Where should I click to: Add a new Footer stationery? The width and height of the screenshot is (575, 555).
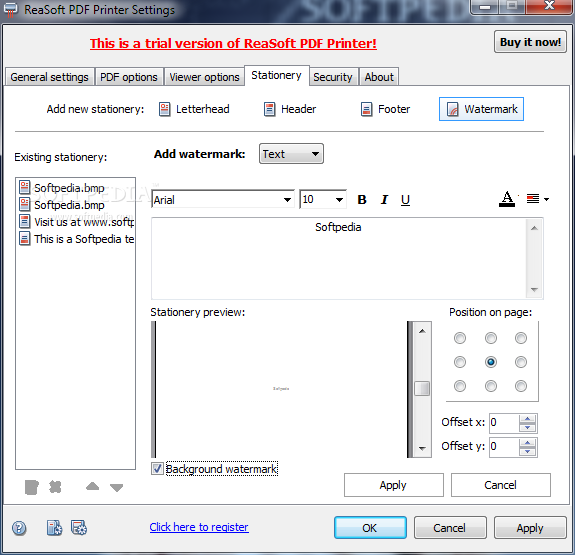point(385,109)
